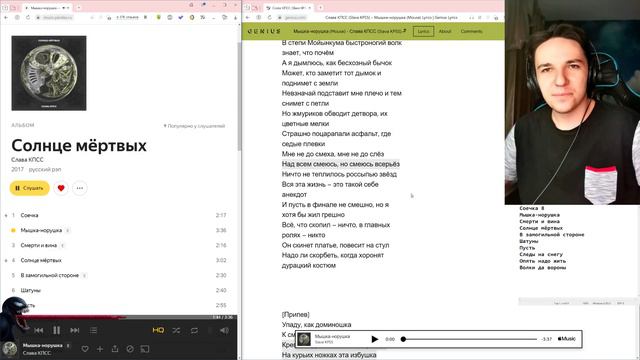
Task: Open downloads icon in left browser toolbar
Action: 235,18
